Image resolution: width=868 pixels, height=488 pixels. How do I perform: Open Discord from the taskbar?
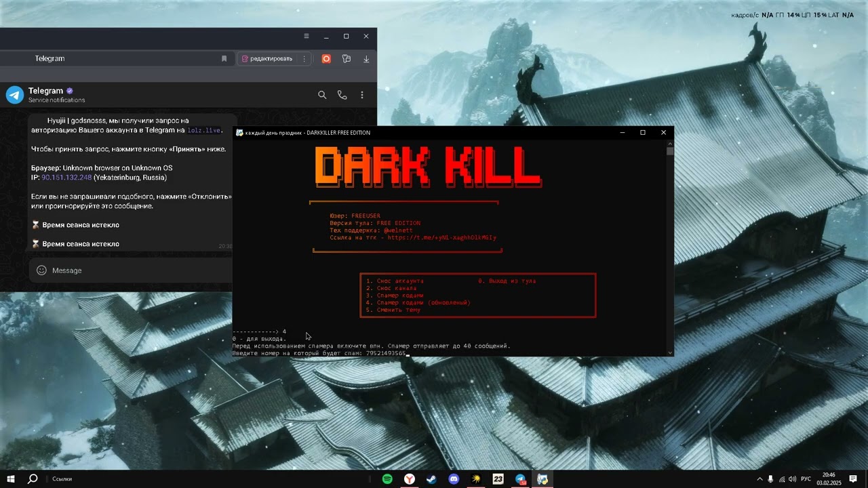coord(454,479)
